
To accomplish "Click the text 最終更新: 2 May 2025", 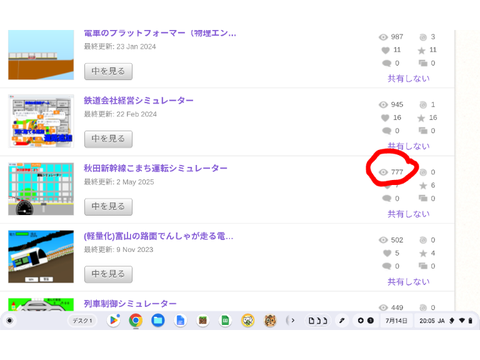I will [119, 182].
